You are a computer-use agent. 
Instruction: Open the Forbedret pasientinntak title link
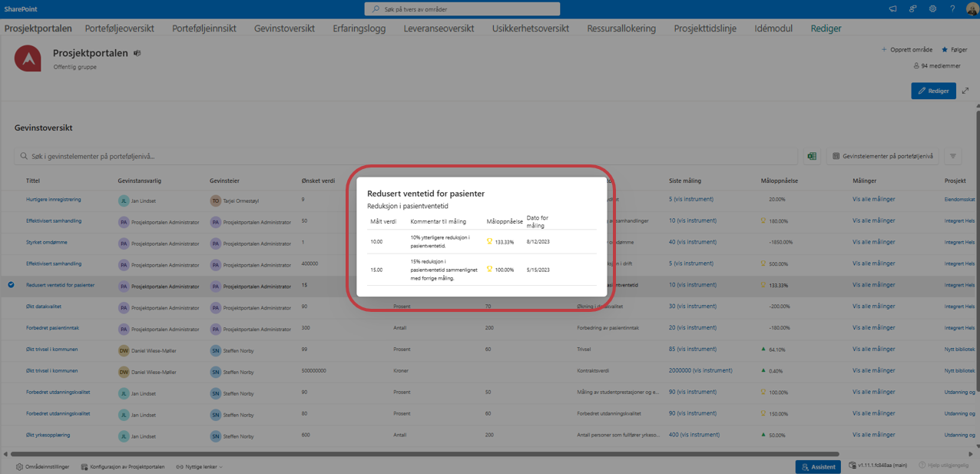pyautogui.click(x=52, y=328)
